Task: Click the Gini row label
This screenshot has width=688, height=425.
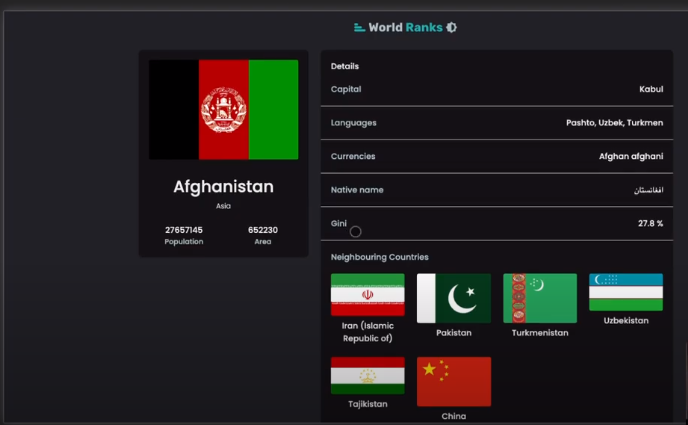Action: pyautogui.click(x=339, y=223)
